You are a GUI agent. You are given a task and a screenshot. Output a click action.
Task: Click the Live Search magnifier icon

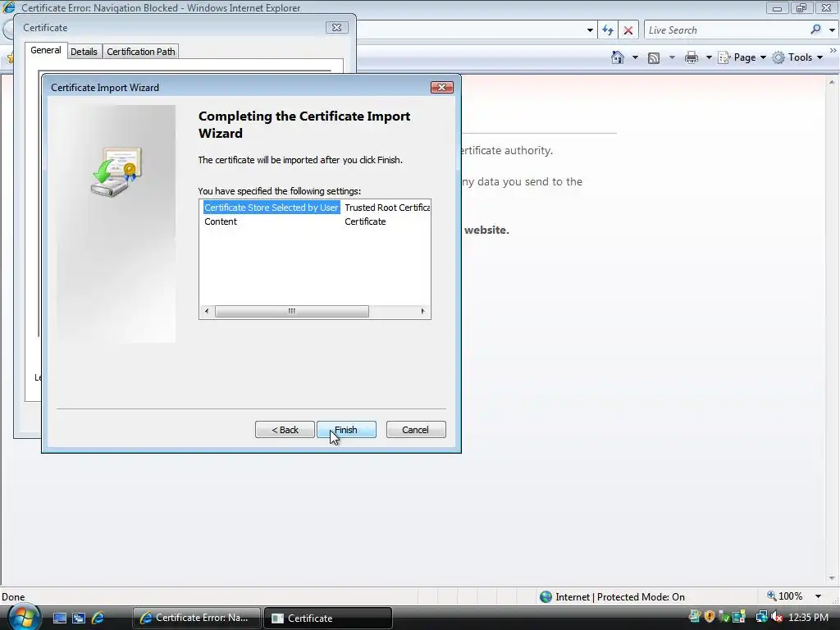pos(816,30)
